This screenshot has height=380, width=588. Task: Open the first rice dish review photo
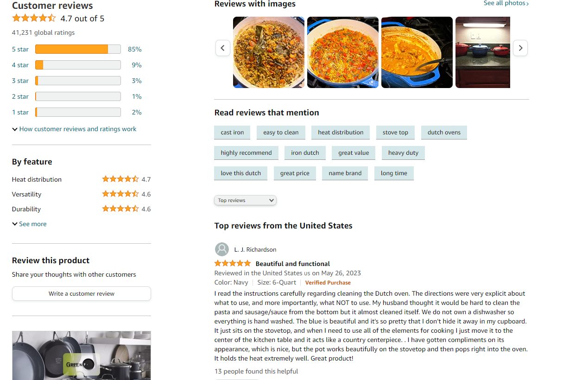pos(269,52)
